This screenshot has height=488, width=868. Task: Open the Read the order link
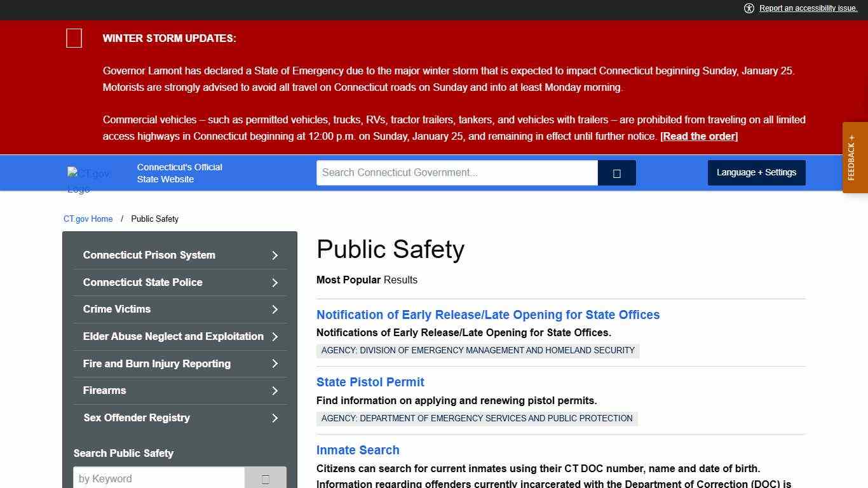pyautogui.click(x=698, y=136)
